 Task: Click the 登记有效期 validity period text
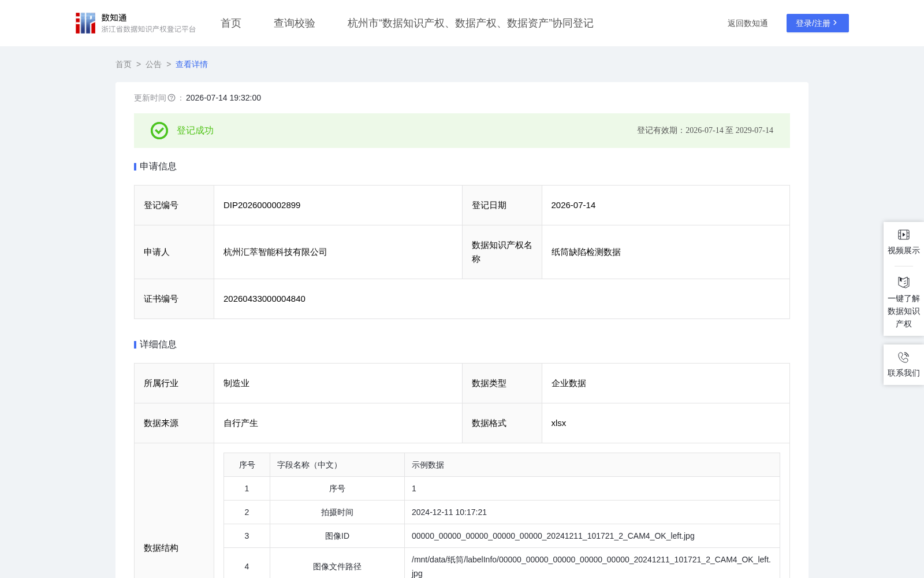705,131
